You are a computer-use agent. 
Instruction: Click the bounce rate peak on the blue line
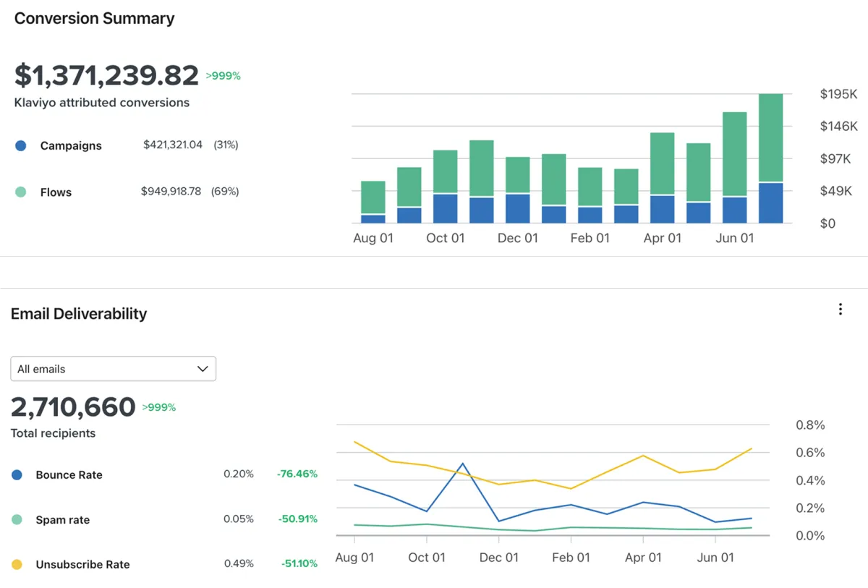[x=462, y=464]
